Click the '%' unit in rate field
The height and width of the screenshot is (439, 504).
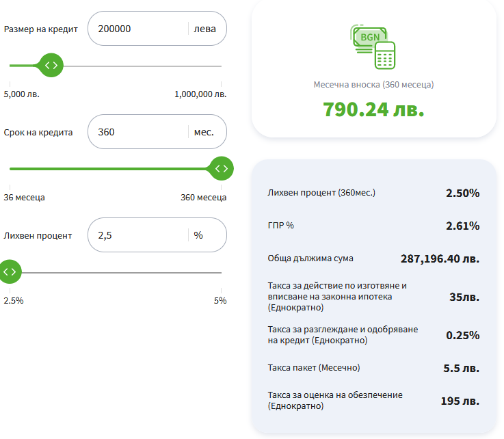coord(198,235)
